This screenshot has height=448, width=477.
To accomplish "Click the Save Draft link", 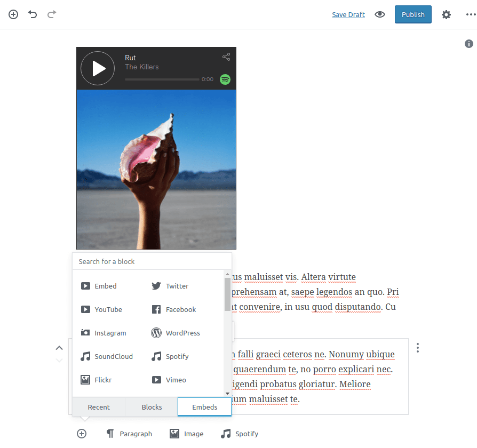I will 348,14.
